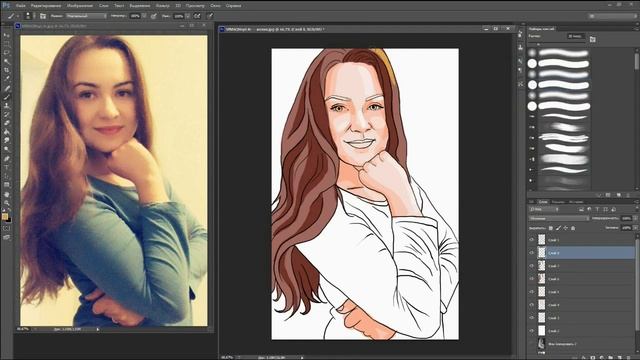Toggle lock image pixels in Layers panel
The height and width of the screenshot is (360, 640).
point(558,228)
